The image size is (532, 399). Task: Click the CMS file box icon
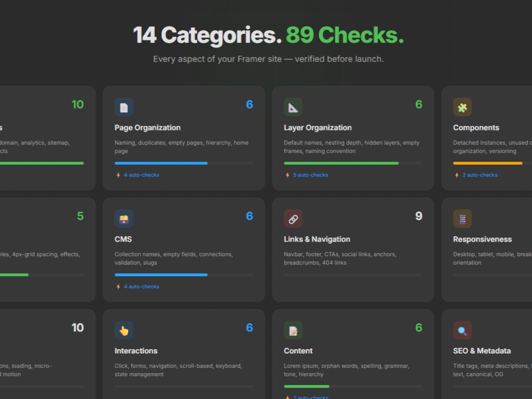point(124,219)
